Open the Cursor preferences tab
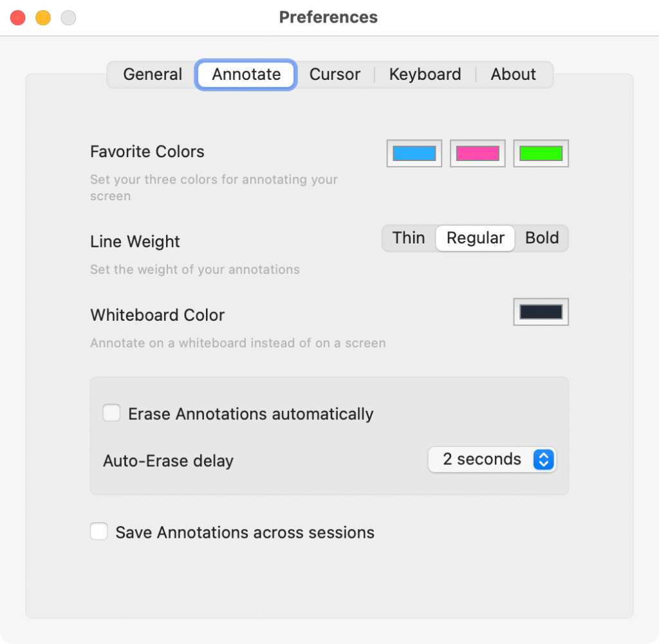This screenshot has height=644, width=659. pos(335,74)
